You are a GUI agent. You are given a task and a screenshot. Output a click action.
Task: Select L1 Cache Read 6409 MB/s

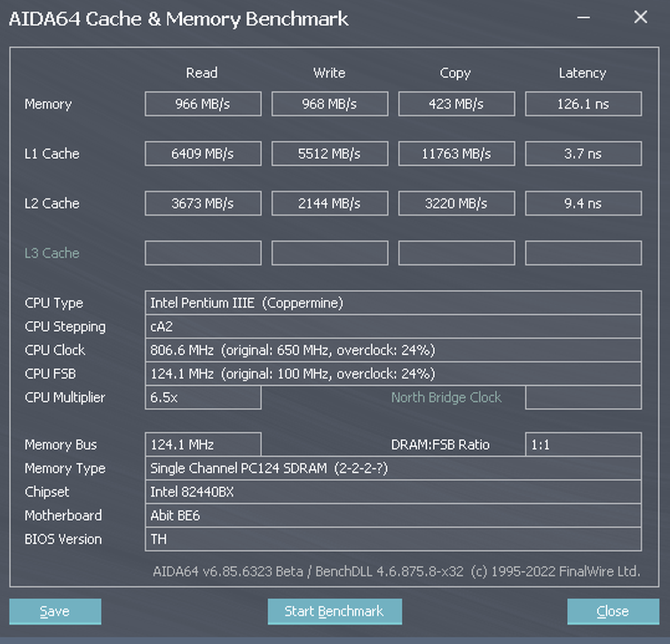(203, 153)
